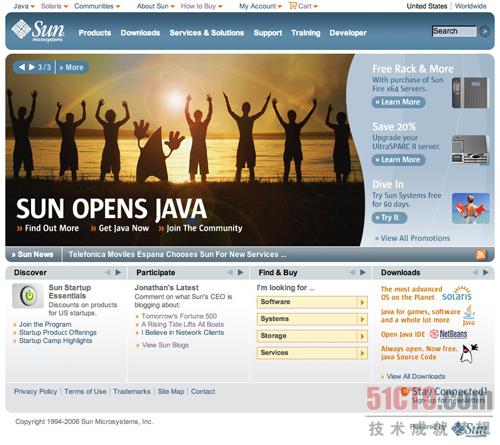Open View Sun Blogs link
The width and height of the screenshot is (500, 445).
(x=165, y=345)
